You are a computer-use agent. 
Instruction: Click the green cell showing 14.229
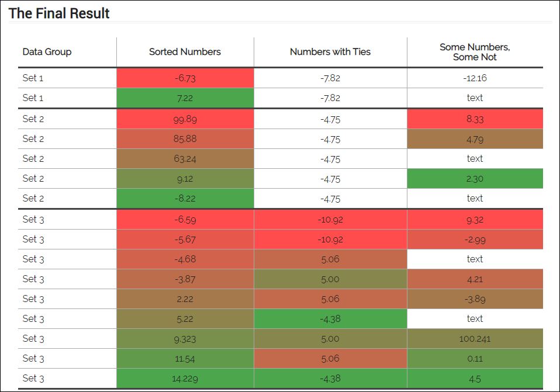tap(185, 379)
